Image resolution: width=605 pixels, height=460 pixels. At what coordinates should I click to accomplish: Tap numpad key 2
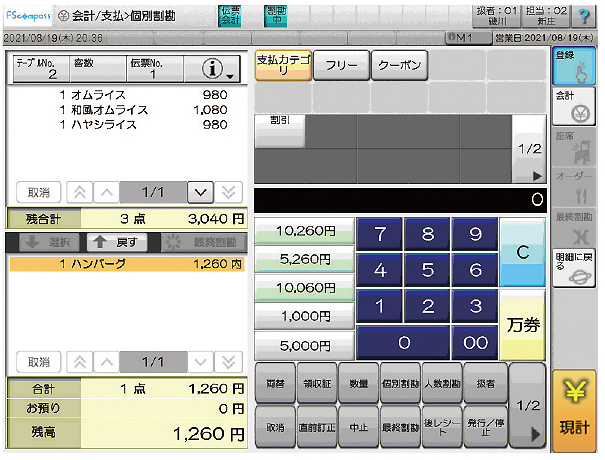click(x=427, y=306)
